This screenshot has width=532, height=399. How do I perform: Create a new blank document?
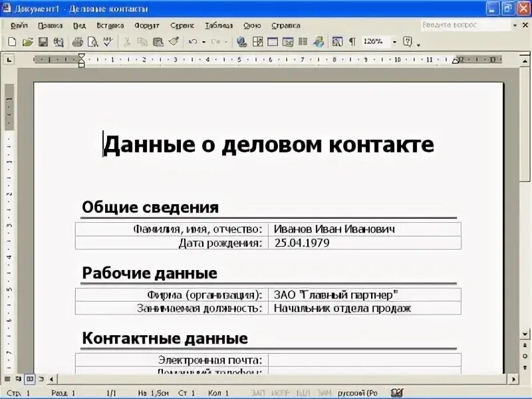point(12,42)
